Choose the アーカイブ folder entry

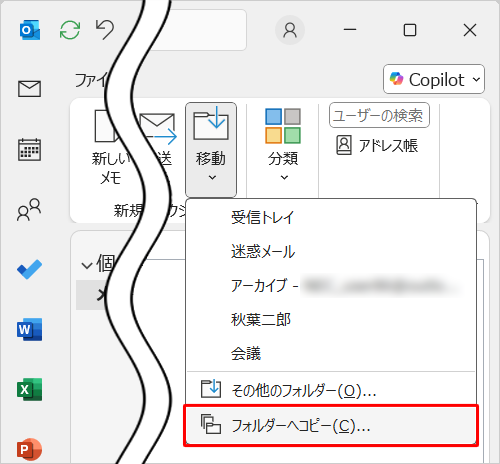331,286
